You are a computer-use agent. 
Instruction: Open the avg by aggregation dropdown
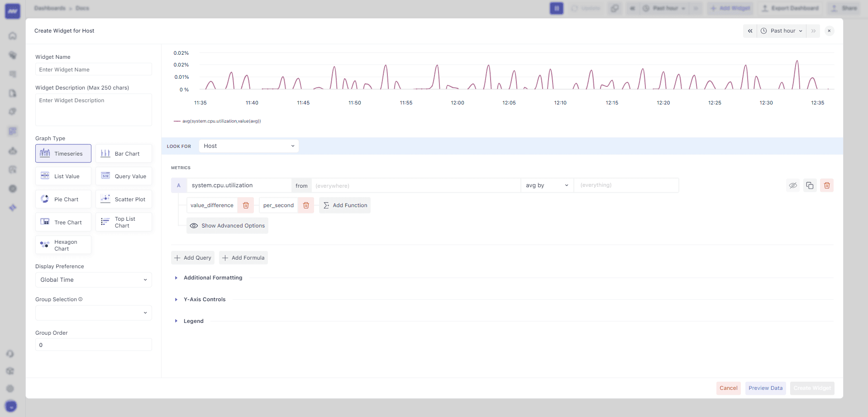coord(547,185)
